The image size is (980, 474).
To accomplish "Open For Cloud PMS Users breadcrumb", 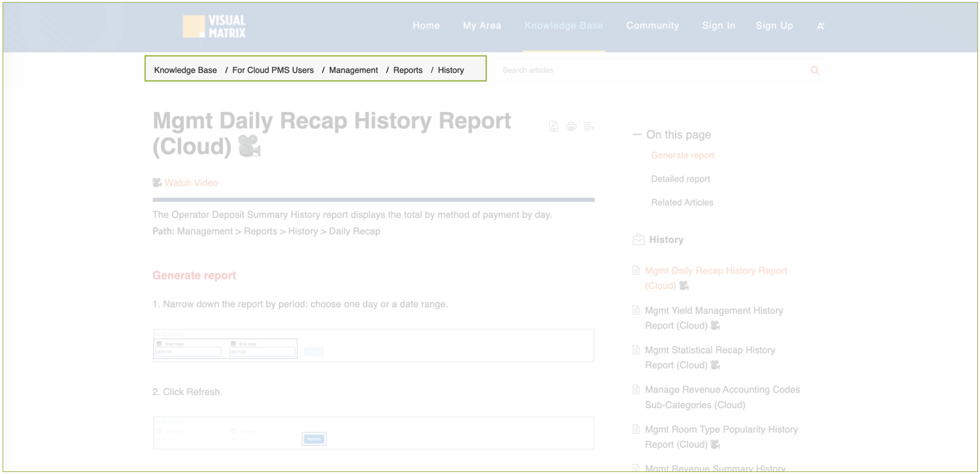I will pos(273,70).
